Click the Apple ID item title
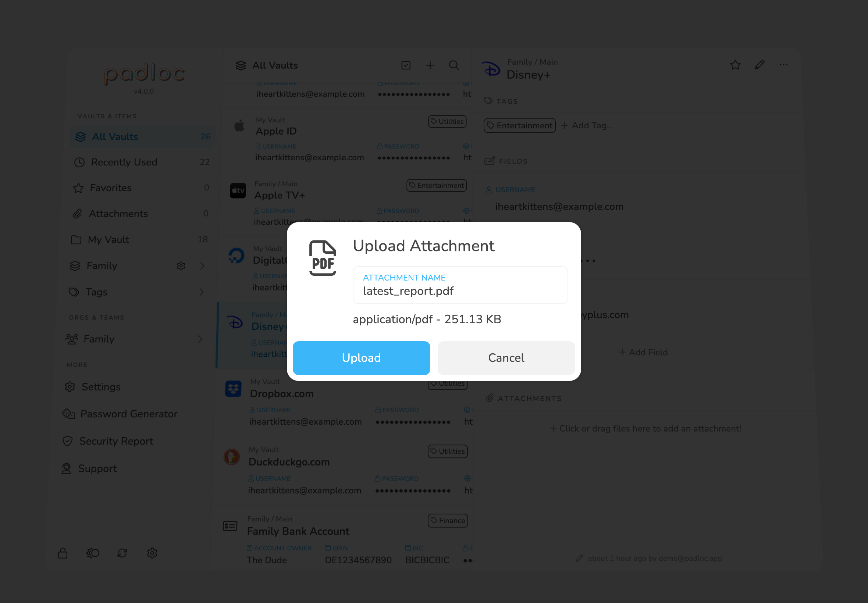This screenshot has width=868, height=603. [x=276, y=131]
